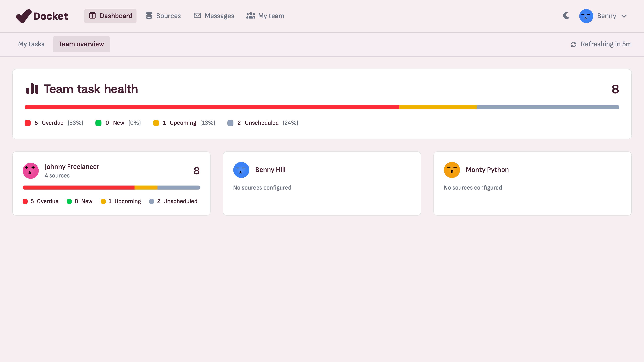Click Benny Hill's blue avatar in team card
Viewport: 644px width, 362px height.
[x=241, y=170]
